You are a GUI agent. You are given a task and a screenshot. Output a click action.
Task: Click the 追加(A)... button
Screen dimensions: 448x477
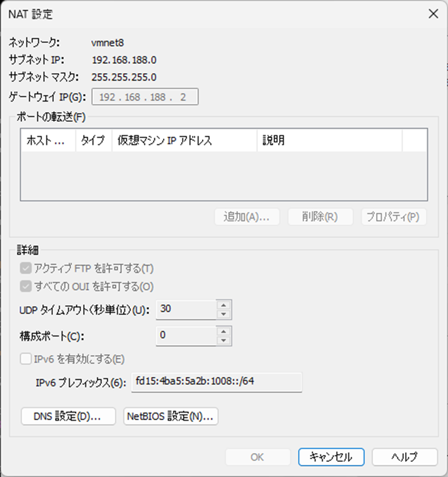coord(247,216)
